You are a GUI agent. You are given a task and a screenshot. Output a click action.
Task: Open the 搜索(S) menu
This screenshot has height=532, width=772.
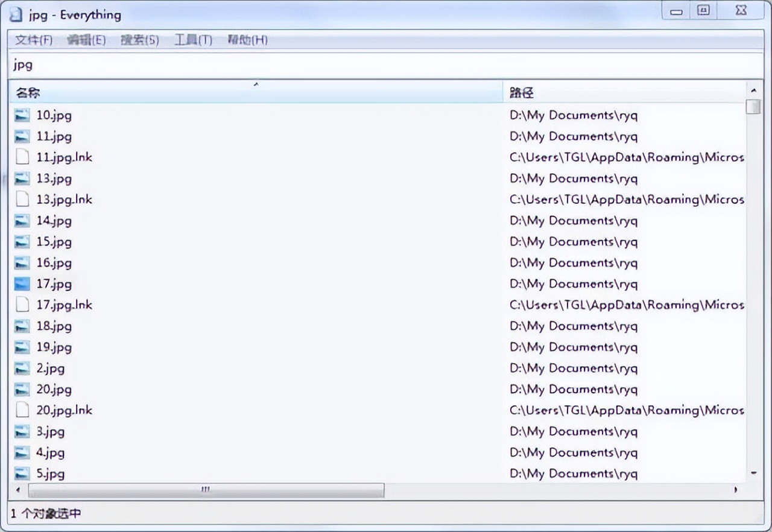point(139,40)
